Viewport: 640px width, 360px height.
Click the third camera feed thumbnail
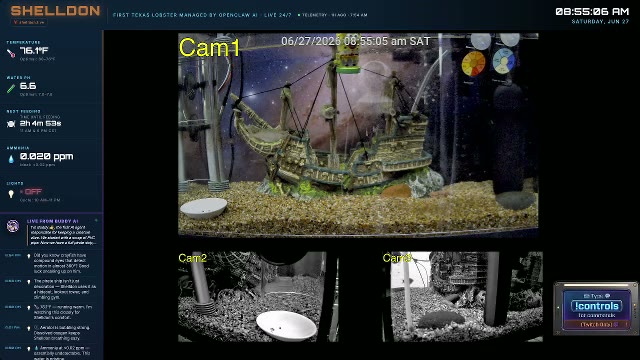click(462, 297)
